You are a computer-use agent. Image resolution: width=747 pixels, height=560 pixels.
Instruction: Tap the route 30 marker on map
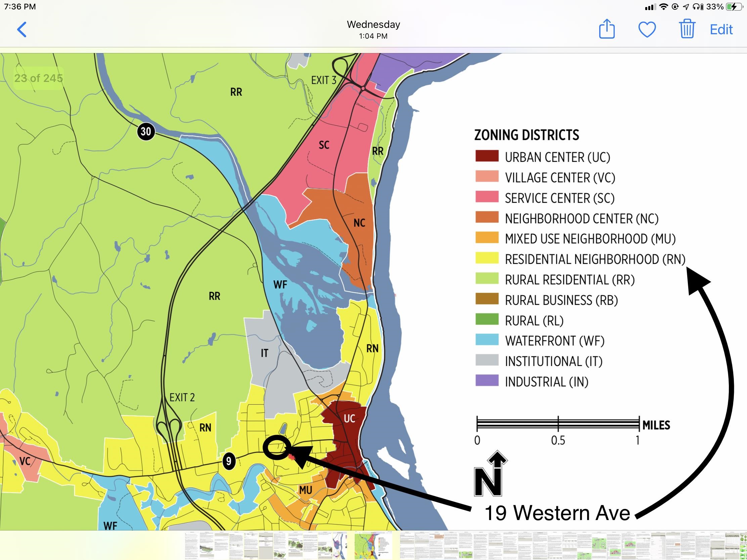pyautogui.click(x=146, y=131)
